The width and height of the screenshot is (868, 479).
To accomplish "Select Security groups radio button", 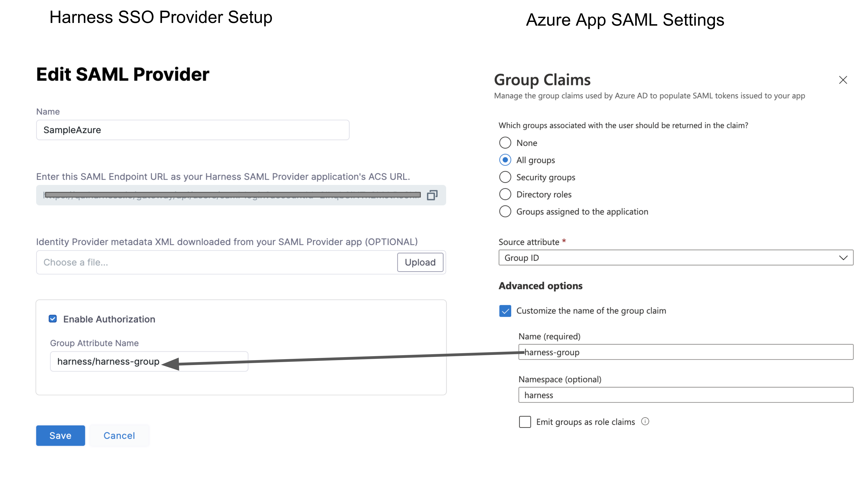I will click(505, 177).
